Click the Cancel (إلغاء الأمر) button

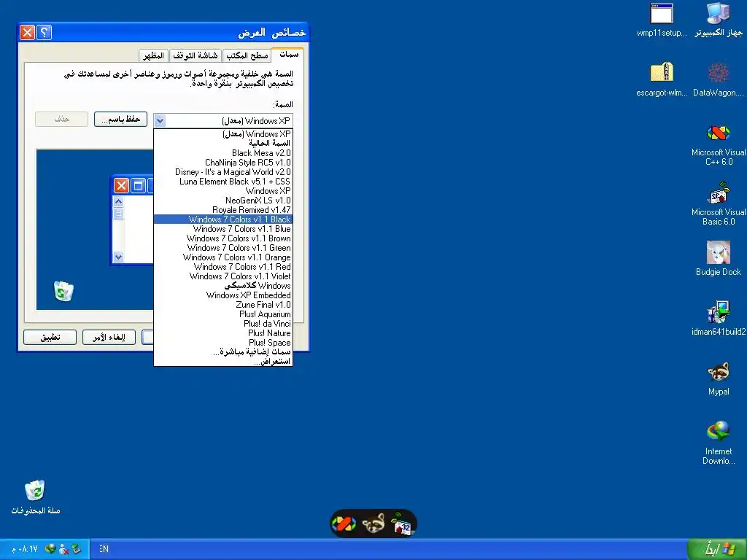[109, 337]
